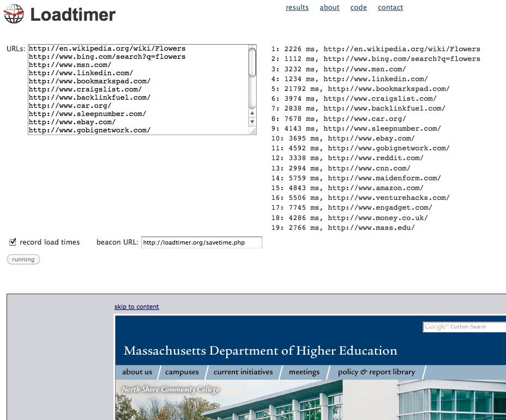This screenshot has width=506, height=420.
Task: Click the www.ebay.com line in URLs box
Action: (72, 122)
